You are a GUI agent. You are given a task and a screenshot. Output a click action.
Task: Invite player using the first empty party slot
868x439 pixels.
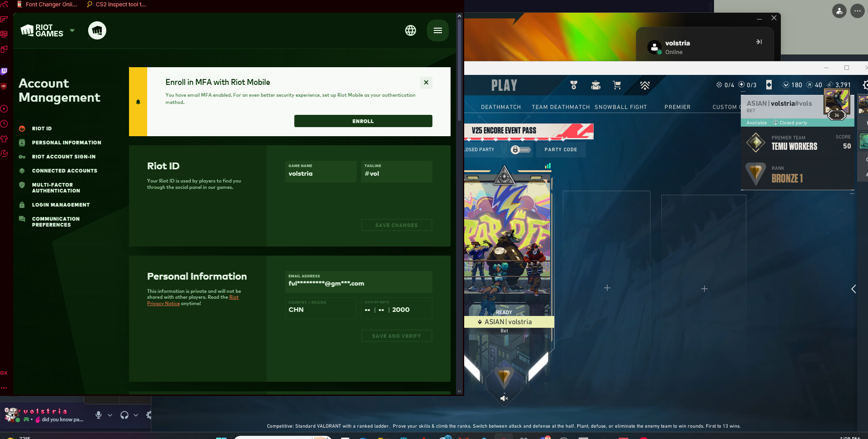(x=607, y=288)
